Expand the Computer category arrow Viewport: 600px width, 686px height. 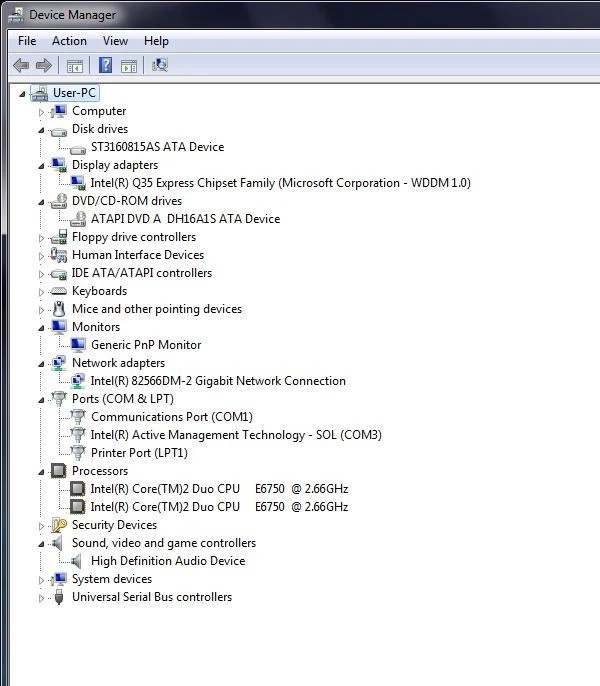41,112
